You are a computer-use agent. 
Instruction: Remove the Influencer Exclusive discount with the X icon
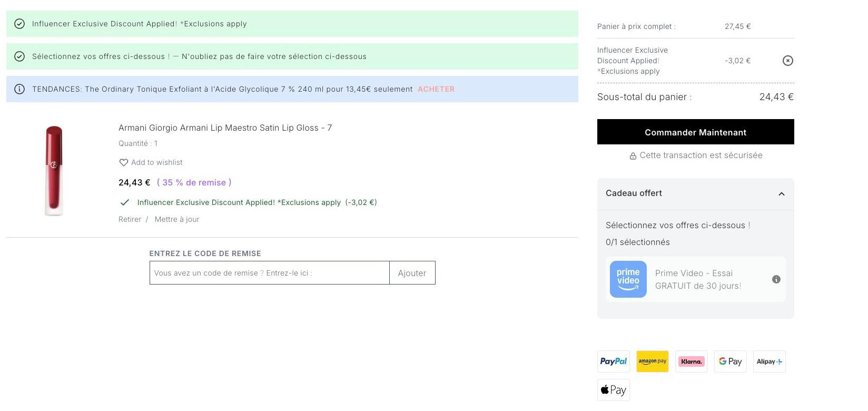[787, 61]
